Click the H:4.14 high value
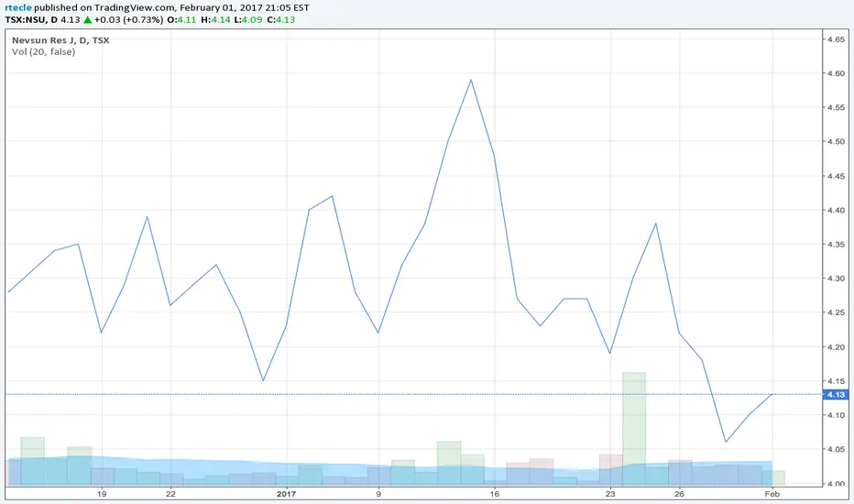The height and width of the screenshot is (504, 854). coord(215,19)
